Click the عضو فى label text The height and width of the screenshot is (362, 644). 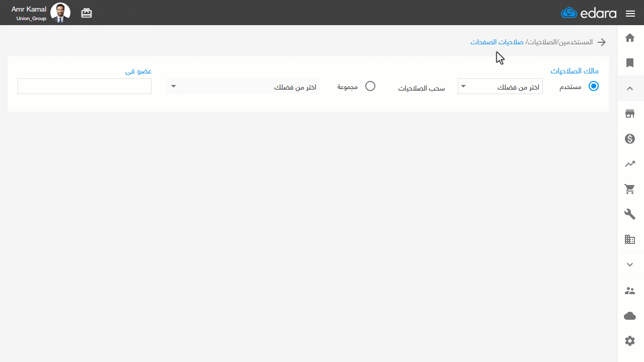[138, 71]
